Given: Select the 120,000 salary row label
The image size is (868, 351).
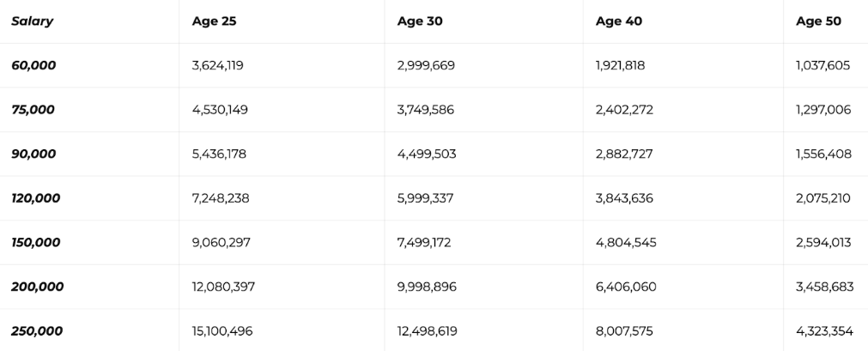Looking at the screenshot, I should pos(36,198).
